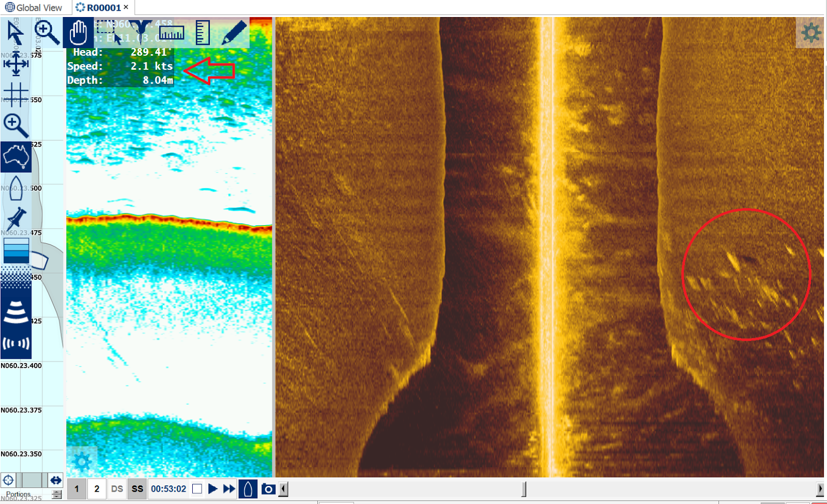Screen dimensions: 827x504
Task: Click the Portions stepper arrows
Action: pos(57,494)
